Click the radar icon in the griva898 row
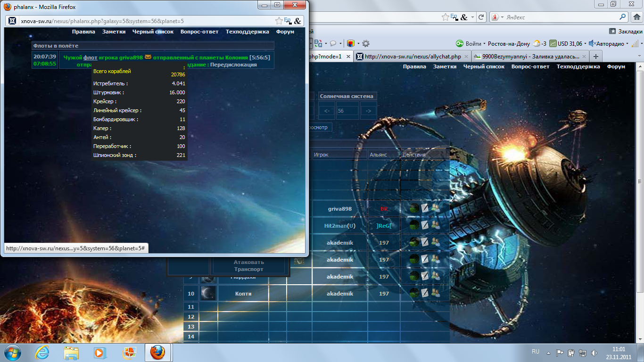Image resolution: width=644 pixels, height=362 pixels. [x=414, y=208]
